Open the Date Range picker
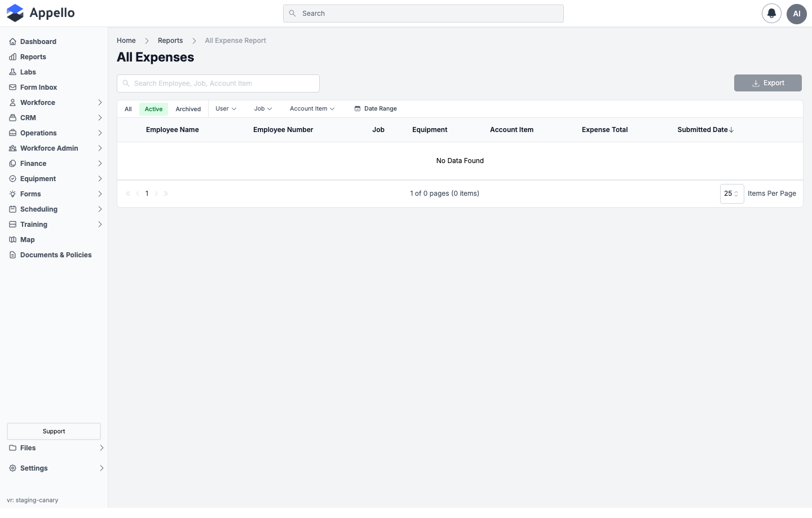812x518 pixels. [376, 109]
